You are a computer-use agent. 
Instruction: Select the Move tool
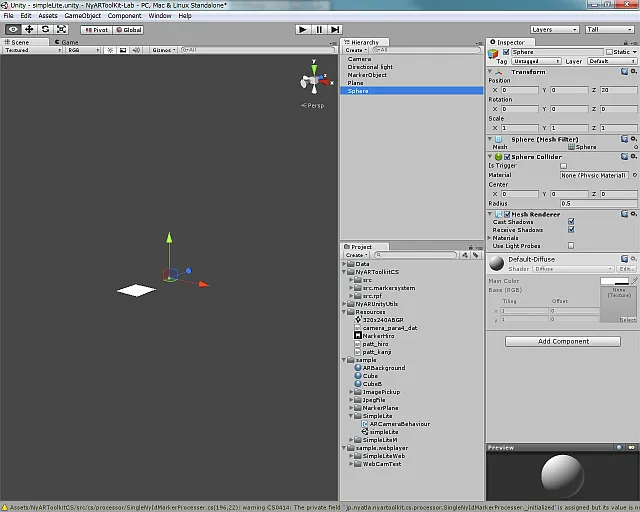click(29, 29)
